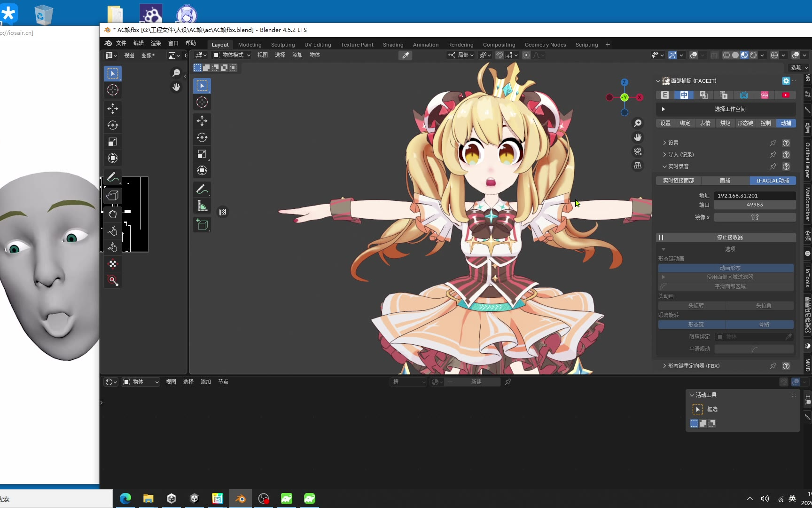This screenshot has width=812, height=508.
Task: Toggle 形态键 under 眼睛旋转
Action: click(692, 325)
